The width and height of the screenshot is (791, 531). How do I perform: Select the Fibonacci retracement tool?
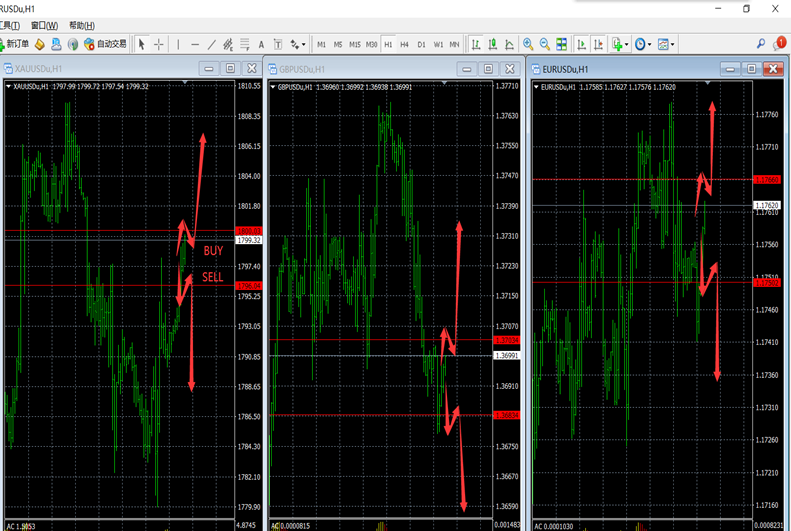(x=245, y=44)
